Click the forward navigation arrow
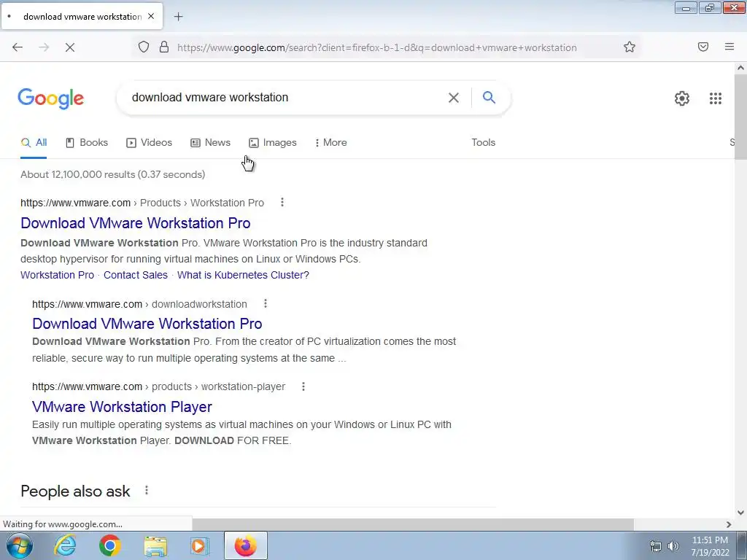Viewport: 747px width, 560px height. coord(44,47)
